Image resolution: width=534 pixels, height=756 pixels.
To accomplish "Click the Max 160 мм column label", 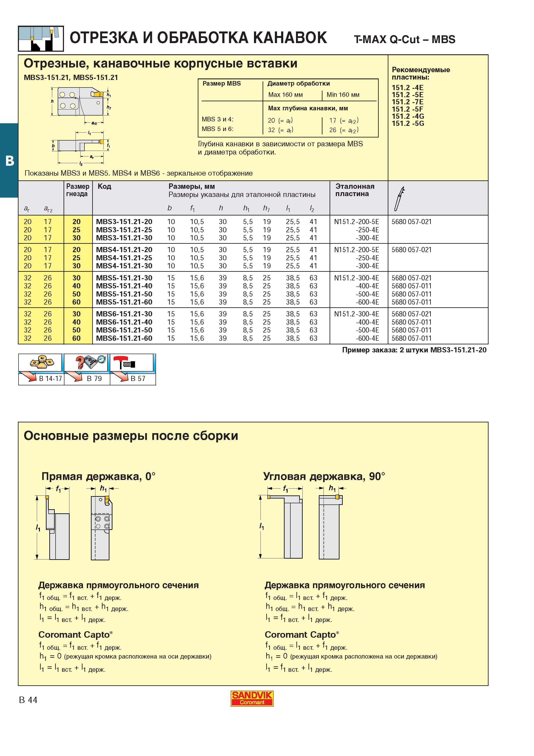I will click(x=285, y=95).
